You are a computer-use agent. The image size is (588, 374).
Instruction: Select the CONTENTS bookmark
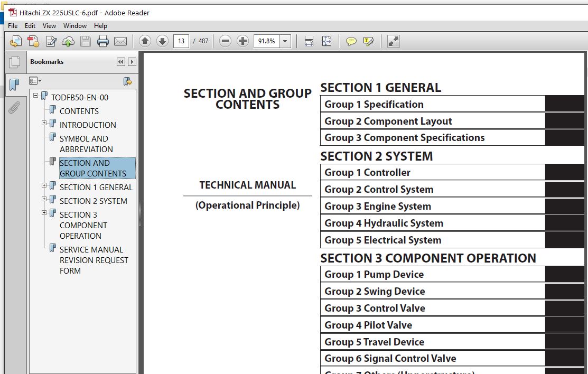coord(79,111)
